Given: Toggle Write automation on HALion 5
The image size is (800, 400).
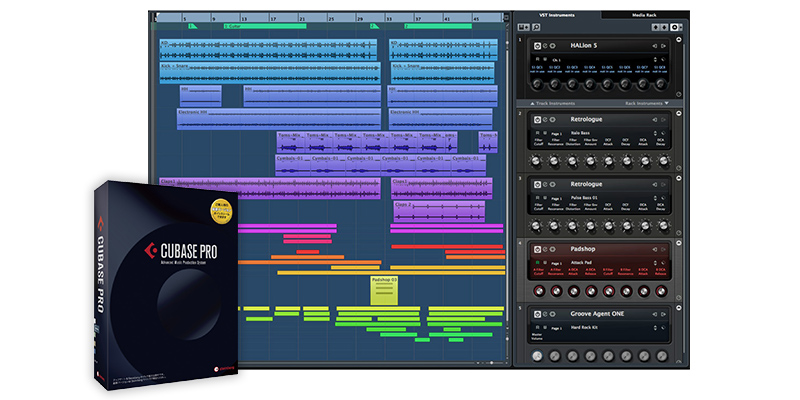Looking at the screenshot, I should 544,59.
